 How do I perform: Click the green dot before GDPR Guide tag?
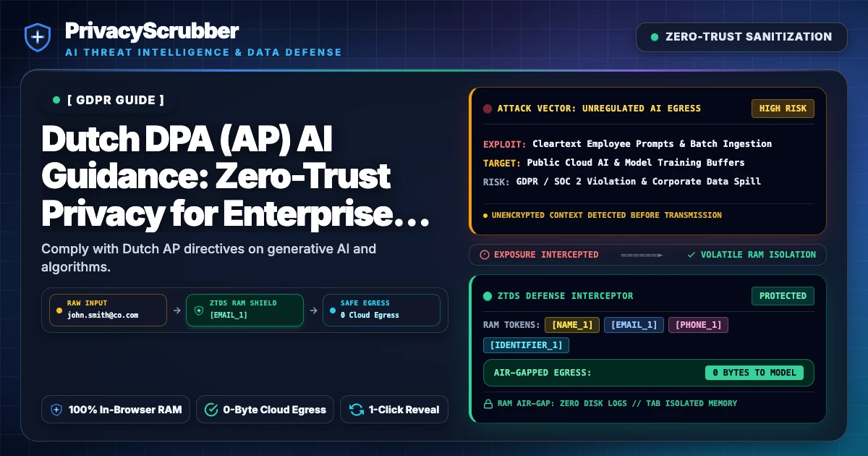tap(56, 100)
